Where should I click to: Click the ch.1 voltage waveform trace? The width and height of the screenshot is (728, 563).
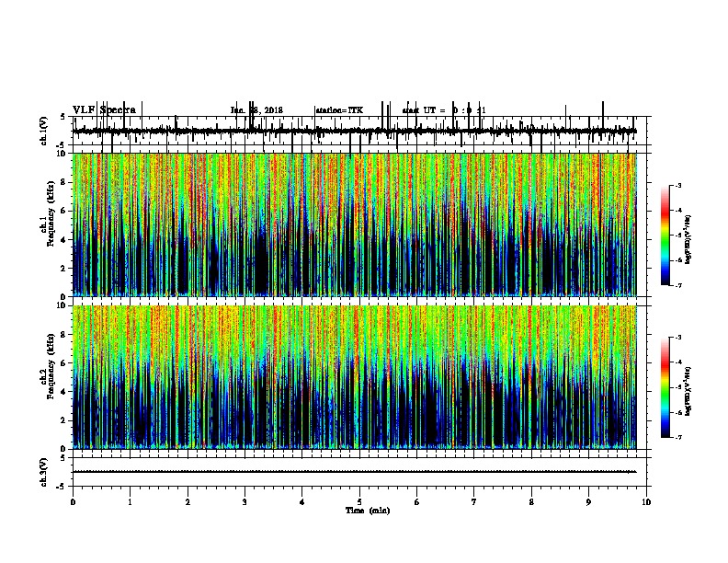pos(355,131)
